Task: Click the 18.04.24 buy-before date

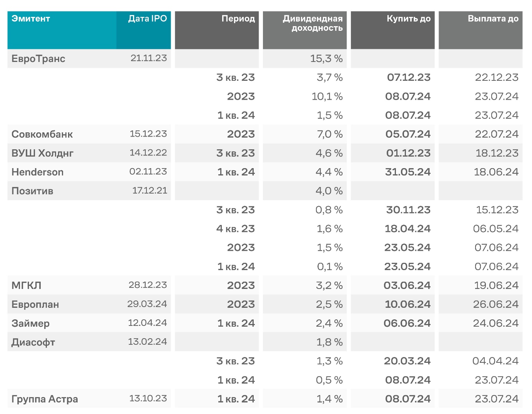Action: point(408,229)
